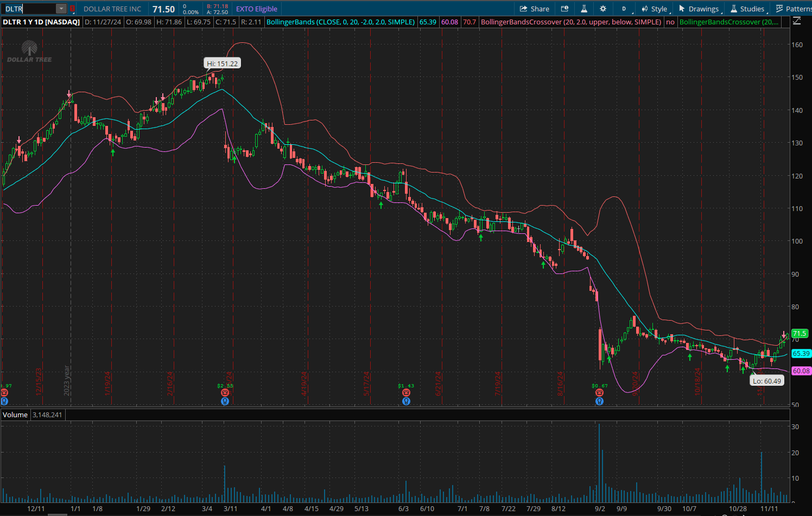Click the EXTO Eligible label
Screen dimensions: 812x516
(x=256, y=9)
